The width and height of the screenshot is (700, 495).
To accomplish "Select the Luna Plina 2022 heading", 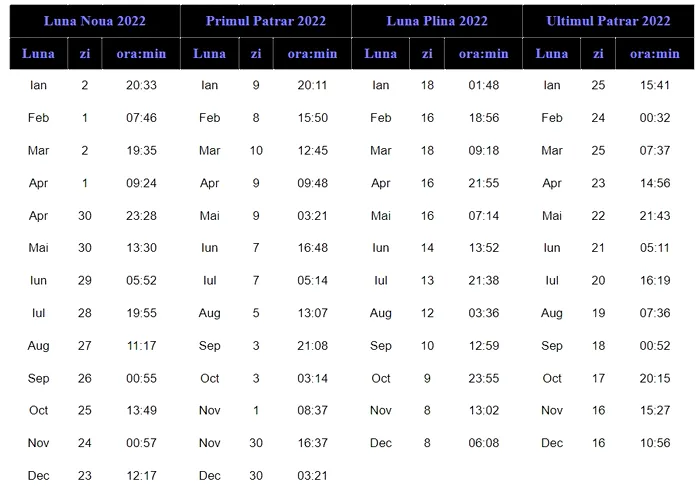I will tap(437, 21).
